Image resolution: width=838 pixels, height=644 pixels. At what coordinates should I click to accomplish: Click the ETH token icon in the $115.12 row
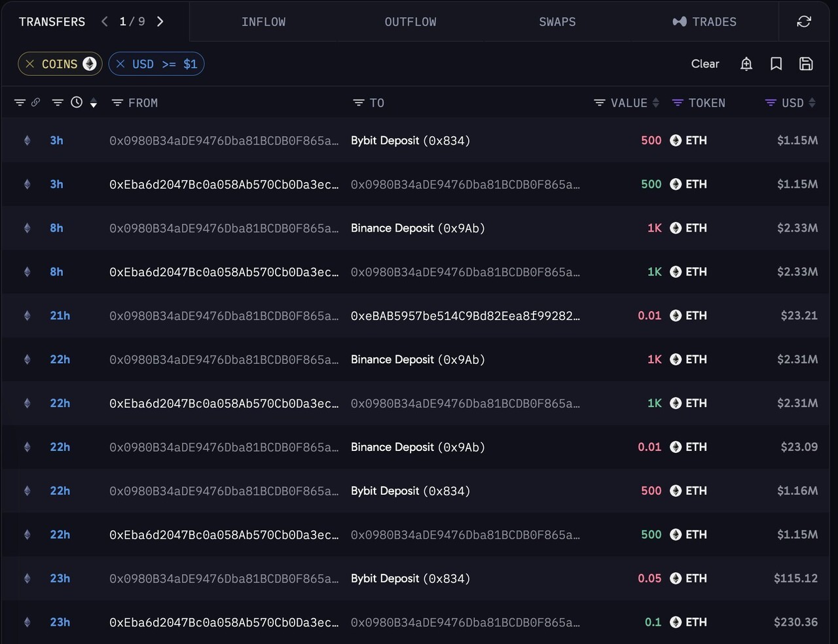coord(676,579)
